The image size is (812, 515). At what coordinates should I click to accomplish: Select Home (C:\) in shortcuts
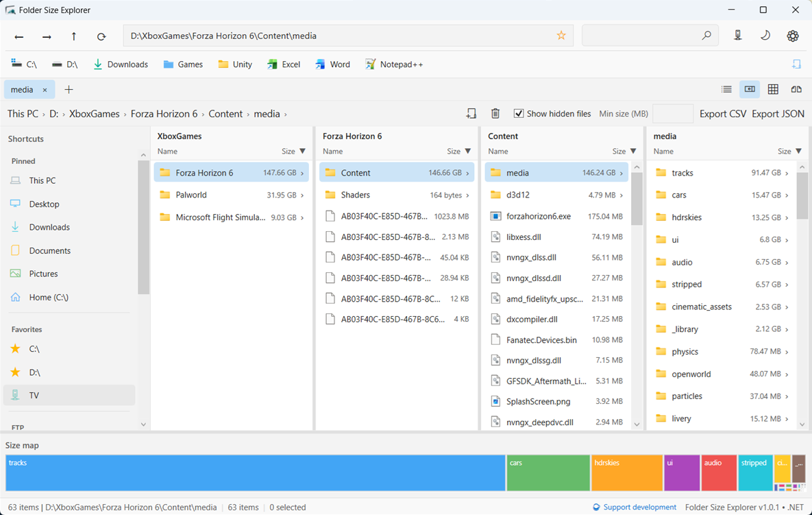(69, 298)
